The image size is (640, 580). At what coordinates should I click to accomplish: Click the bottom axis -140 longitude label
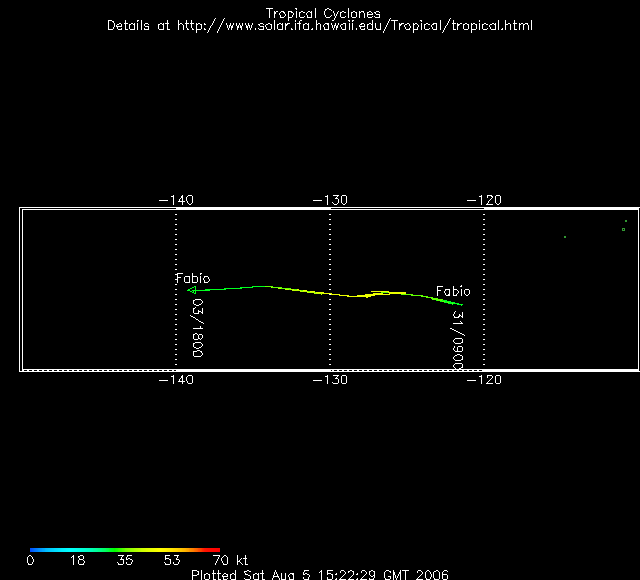pyautogui.click(x=176, y=379)
